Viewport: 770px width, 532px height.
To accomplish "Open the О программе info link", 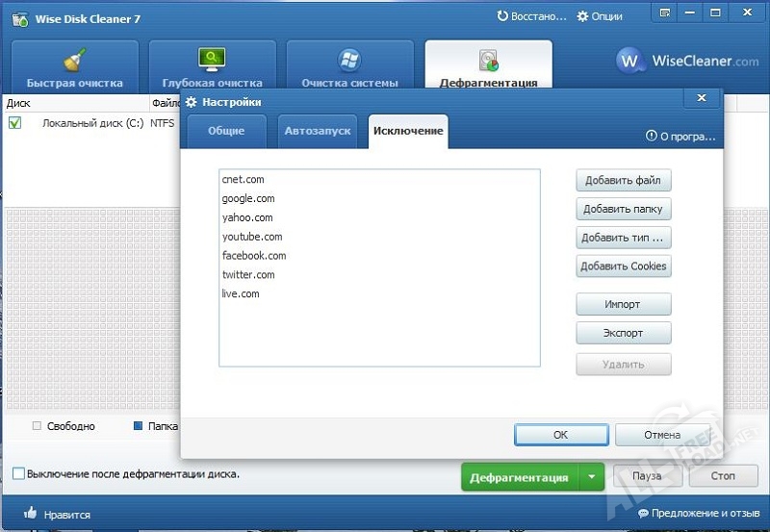I will [x=681, y=137].
